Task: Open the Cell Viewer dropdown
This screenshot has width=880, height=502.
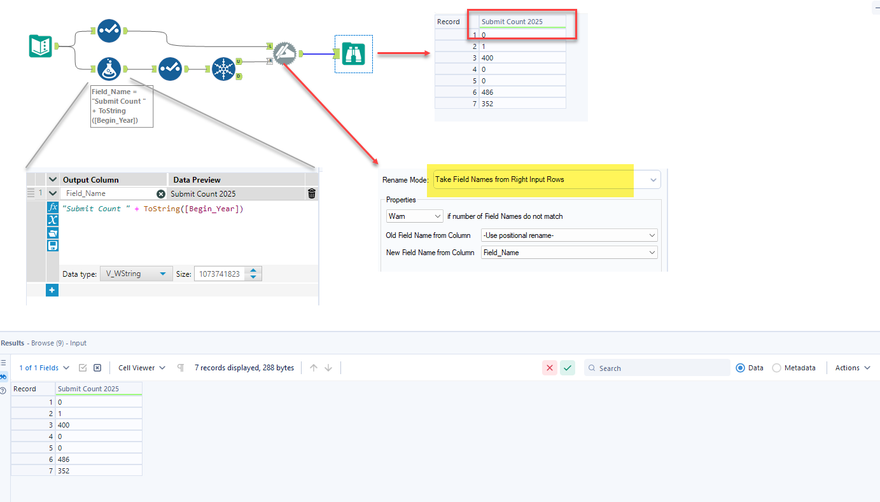Action: [142, 368]
